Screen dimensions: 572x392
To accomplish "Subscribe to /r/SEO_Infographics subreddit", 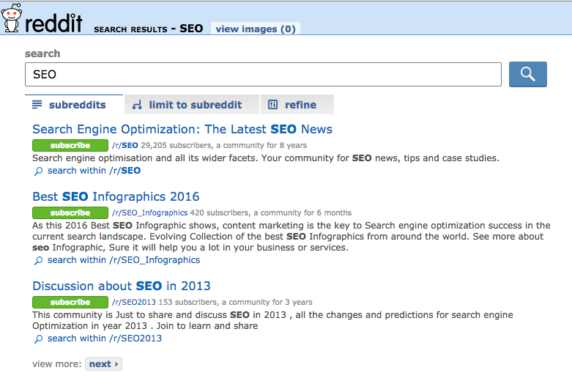I will (x=70, y=212).
